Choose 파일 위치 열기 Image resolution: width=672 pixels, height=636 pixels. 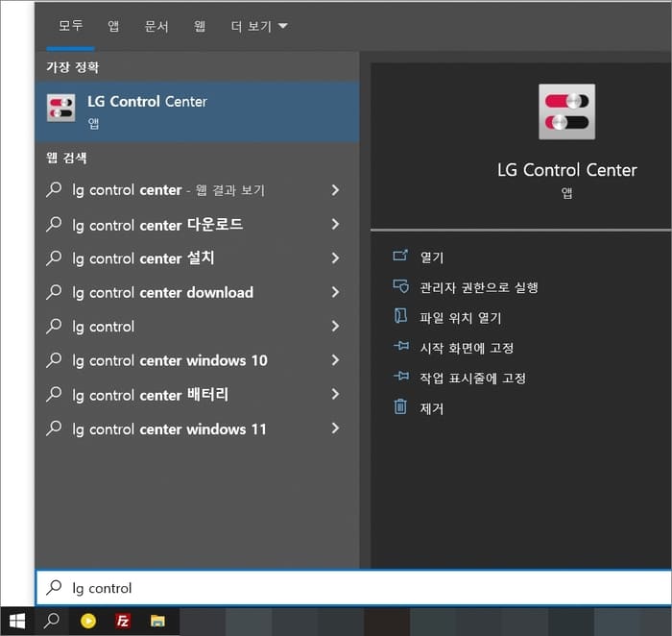point(460,318)
